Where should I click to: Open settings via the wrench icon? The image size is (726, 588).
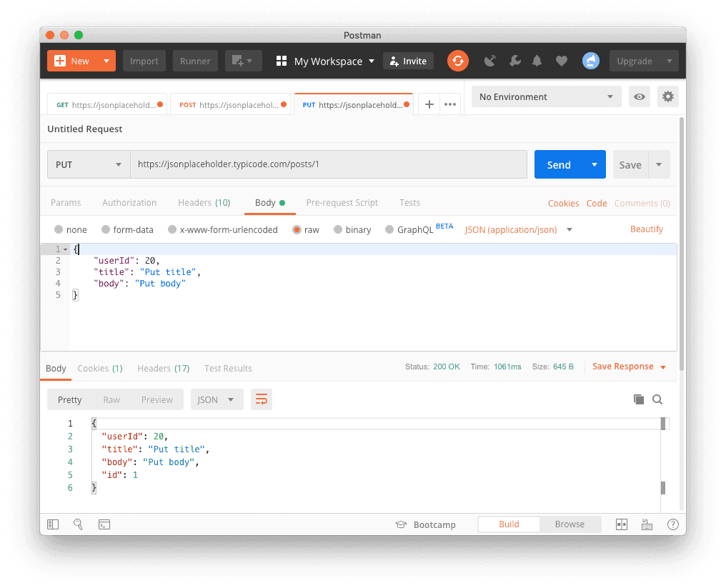[514, 61]
